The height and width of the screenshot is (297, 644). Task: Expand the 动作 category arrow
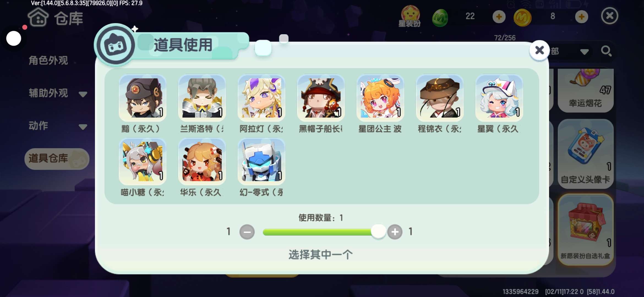83,127
